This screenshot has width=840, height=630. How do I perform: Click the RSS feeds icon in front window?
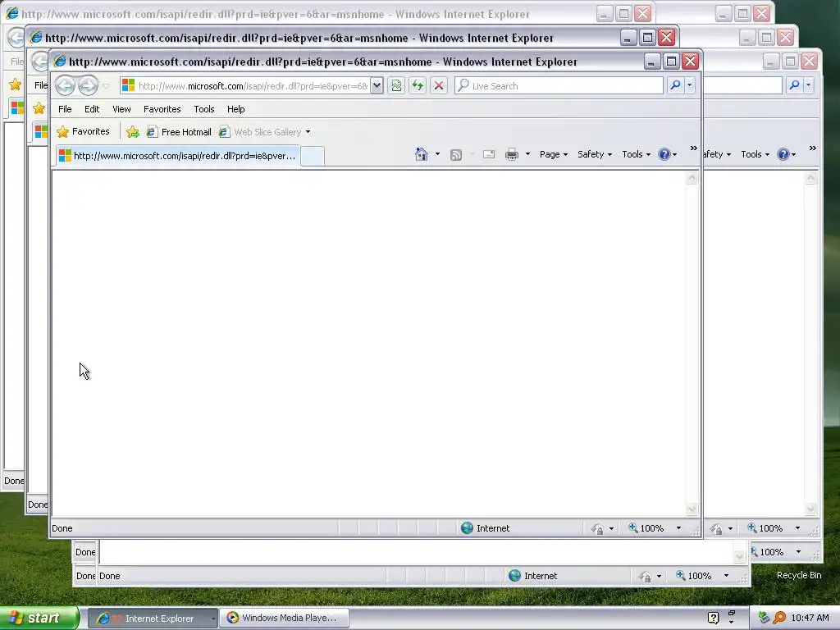pyautogui.click(x=456, y=155)
